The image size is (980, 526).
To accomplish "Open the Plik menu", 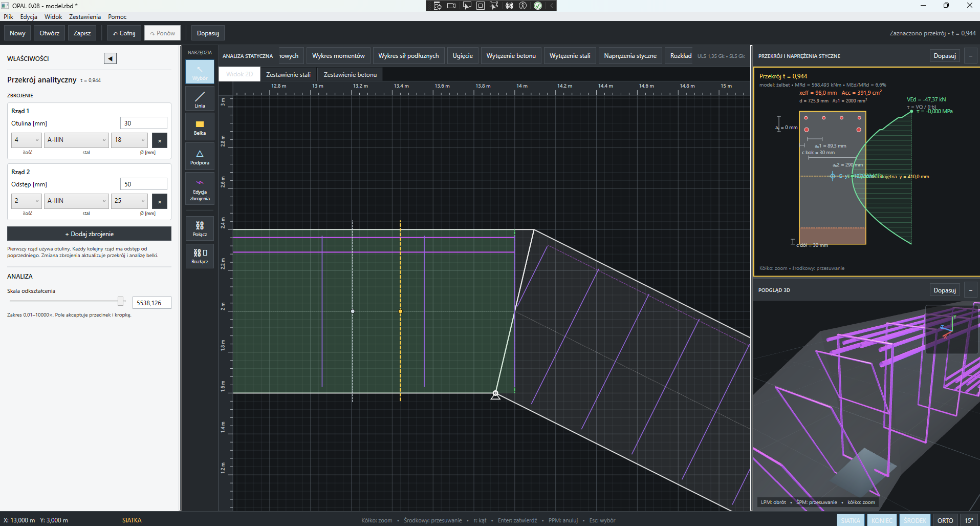I will click(x=9, y=17).
